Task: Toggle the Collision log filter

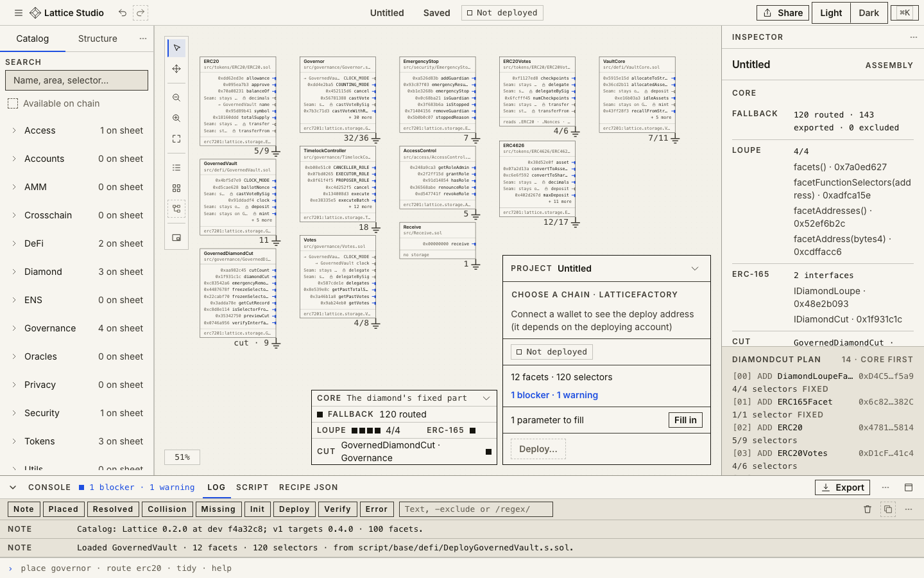Action: [167, 509]
